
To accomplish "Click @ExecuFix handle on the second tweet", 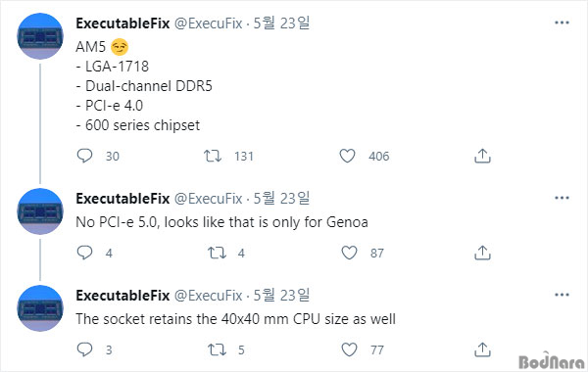I will (209, 199).
